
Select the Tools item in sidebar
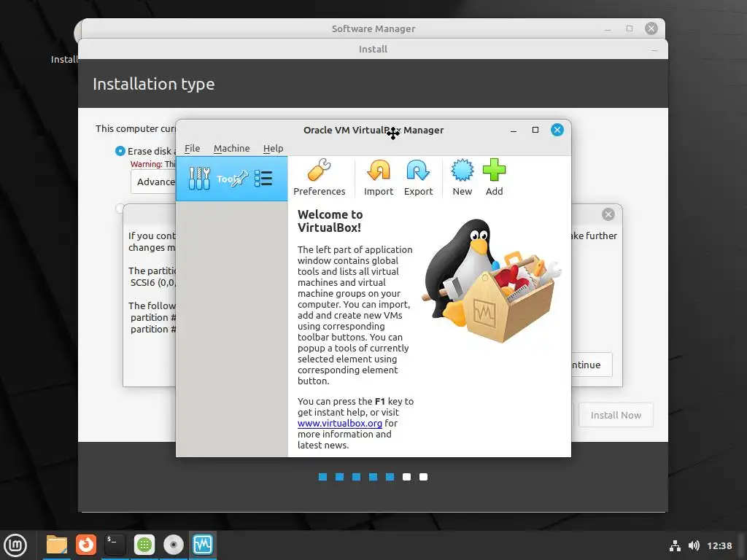(231, 179)
